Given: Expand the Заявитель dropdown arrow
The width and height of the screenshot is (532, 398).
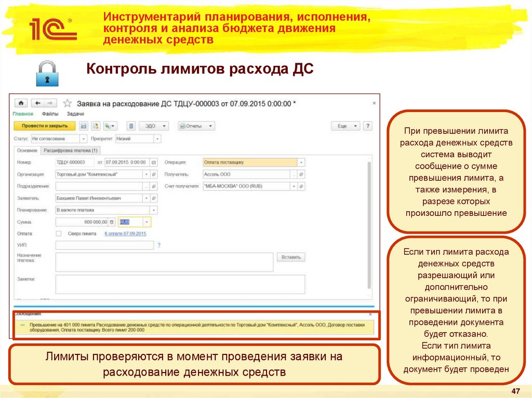Looking at the screenshot, I should coord(146,198).
